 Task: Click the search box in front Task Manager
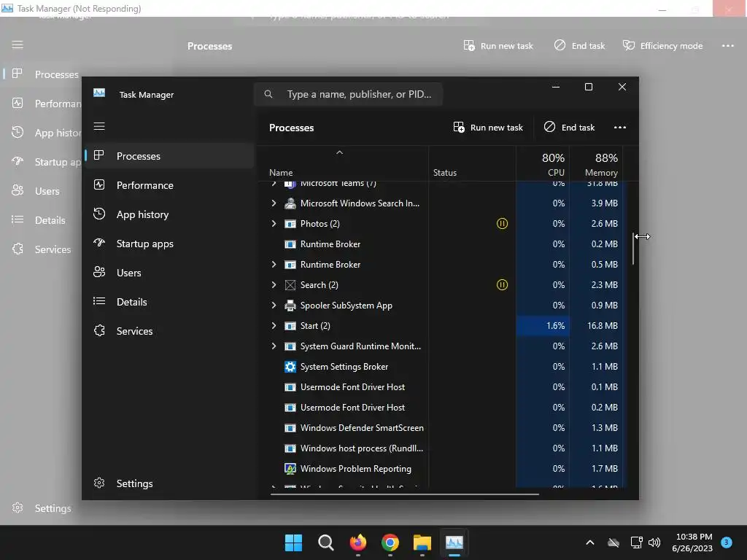click(348, 94)
